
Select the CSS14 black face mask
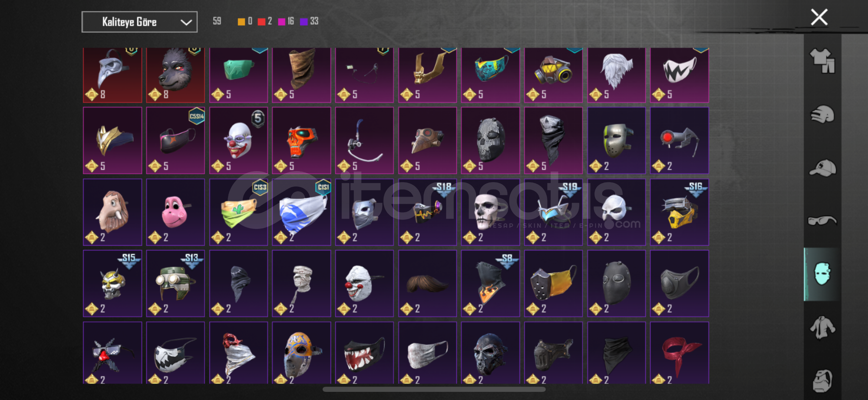tap(175, 140)
